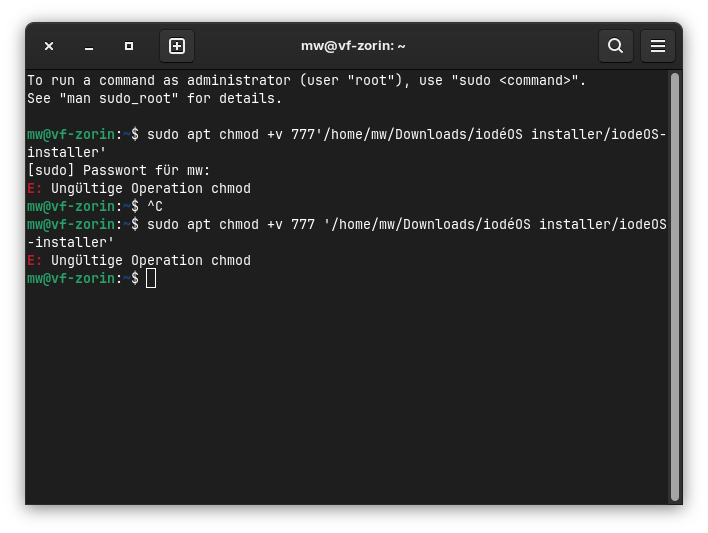Click the window title mw@vf-zorin: ~
Screen dimensions: 708x533
(x=353, y=46)
